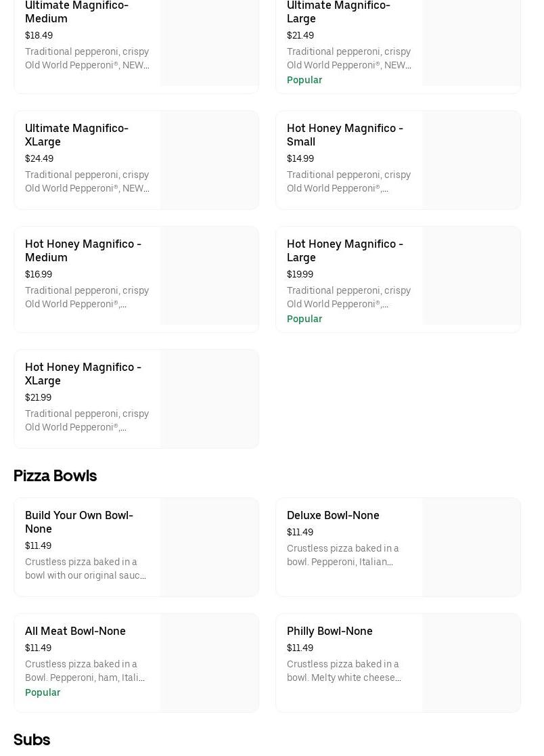Open the Hot Honey Magnifico - Medium title
Image resolution: width=544 pixels, height=756 pixels.
click(83, 250)
